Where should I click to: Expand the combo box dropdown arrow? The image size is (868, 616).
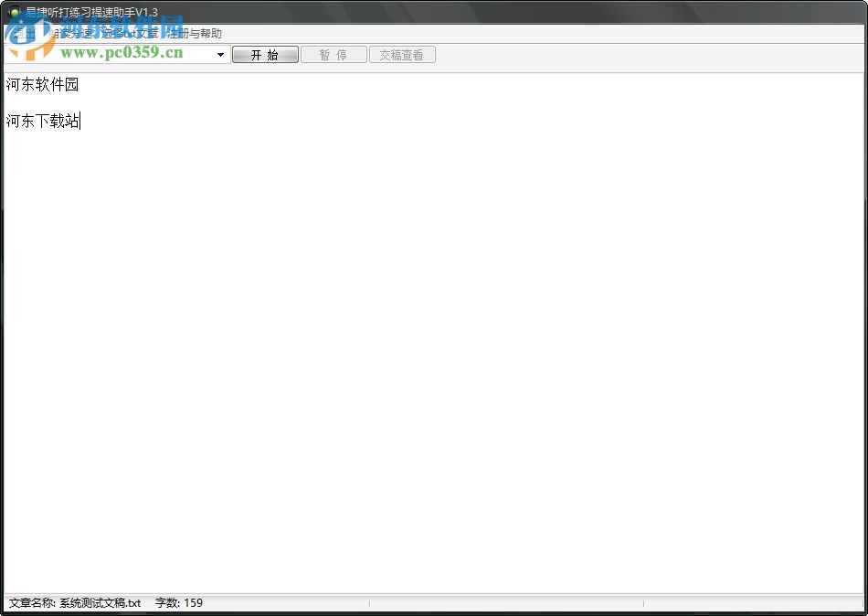pos(220,55)
